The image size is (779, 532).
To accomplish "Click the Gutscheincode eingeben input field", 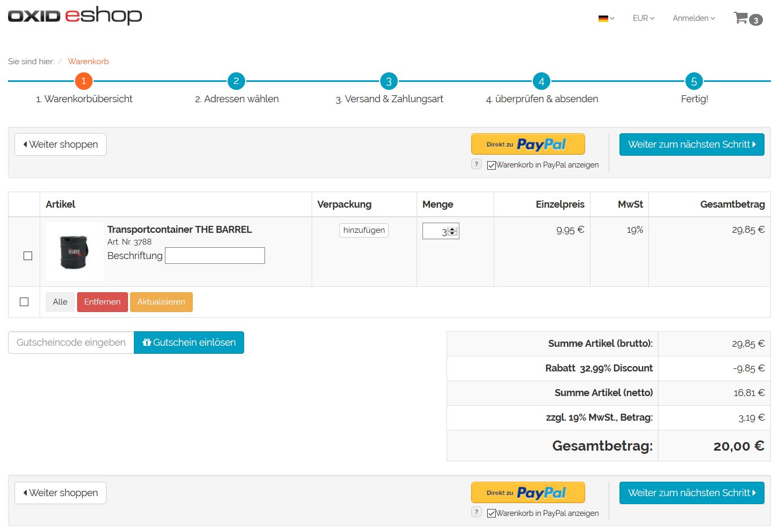I will (71, 343).
